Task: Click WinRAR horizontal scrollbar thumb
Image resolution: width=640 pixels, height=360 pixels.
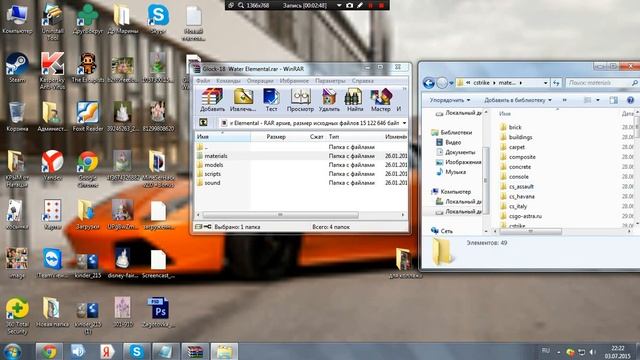Action: click(x=280, y=215)
